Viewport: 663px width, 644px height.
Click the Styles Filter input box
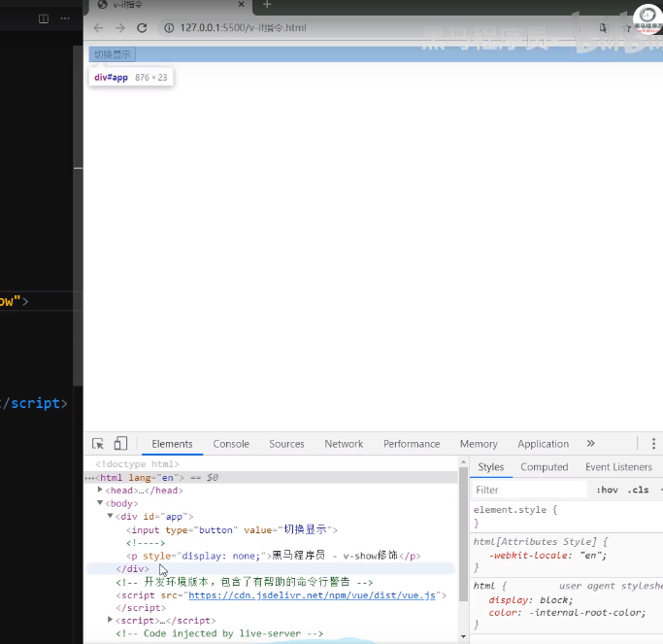pyautogui.click(x=529, y=490)
